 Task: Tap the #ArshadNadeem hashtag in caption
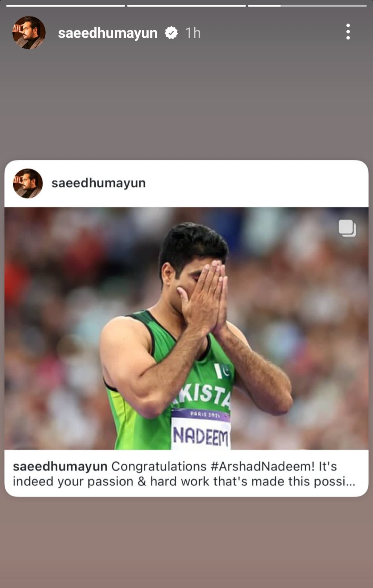point(262,466)
